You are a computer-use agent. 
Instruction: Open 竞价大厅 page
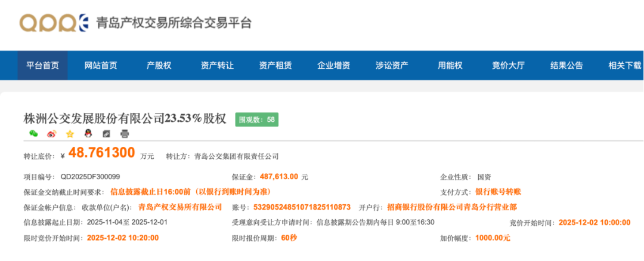pyautogui.click(x=508, y=65)
